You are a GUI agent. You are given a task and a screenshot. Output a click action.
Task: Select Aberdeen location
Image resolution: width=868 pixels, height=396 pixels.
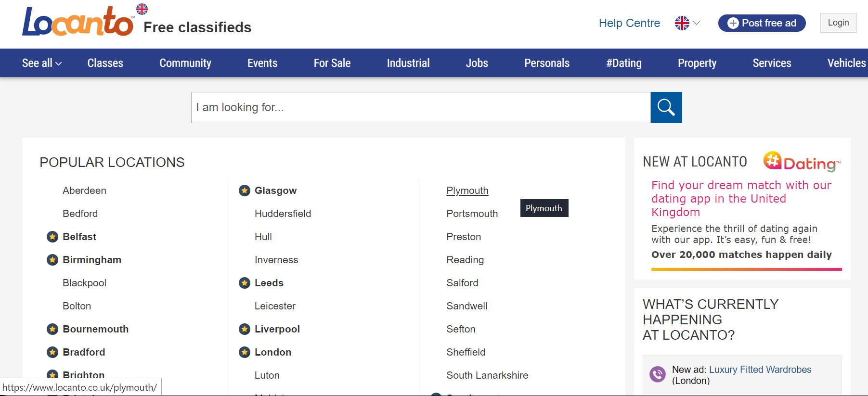pyautogui.click(x=84, y=191)
